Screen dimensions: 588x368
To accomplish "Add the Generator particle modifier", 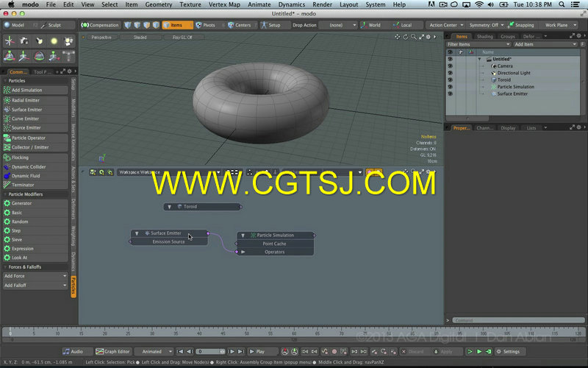I will [35, 203].
